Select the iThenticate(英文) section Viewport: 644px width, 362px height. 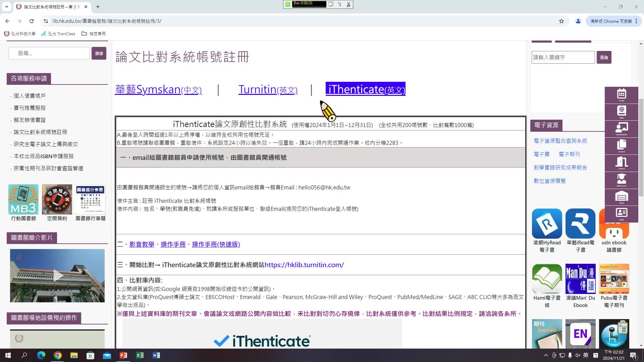(x=366, y=89)
